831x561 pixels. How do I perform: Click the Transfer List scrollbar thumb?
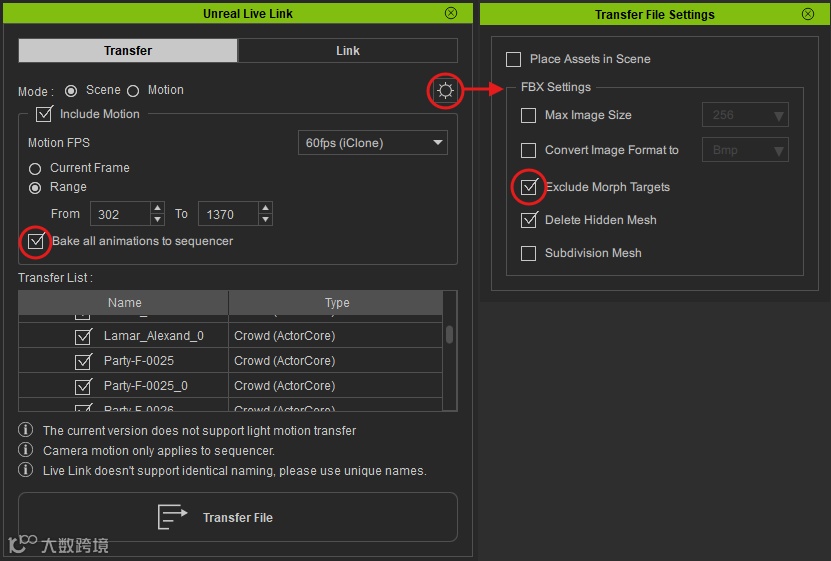(449, 334)
